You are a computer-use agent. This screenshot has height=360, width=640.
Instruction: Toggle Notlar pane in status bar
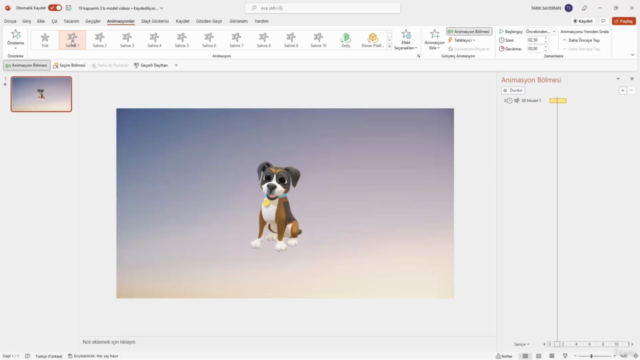tap(504, 356)
